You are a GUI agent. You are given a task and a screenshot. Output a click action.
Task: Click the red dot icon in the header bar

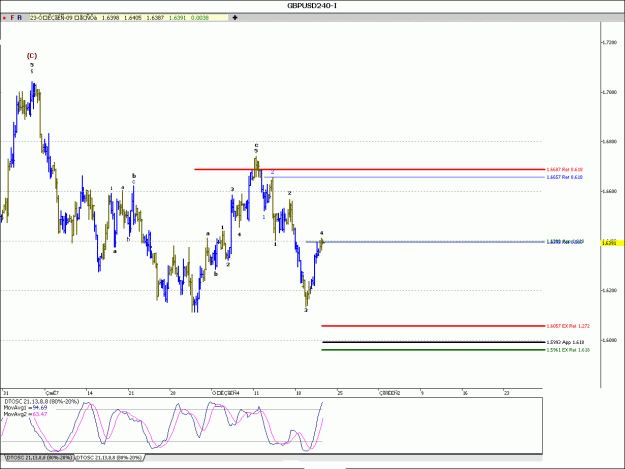(x=4, y=18)
